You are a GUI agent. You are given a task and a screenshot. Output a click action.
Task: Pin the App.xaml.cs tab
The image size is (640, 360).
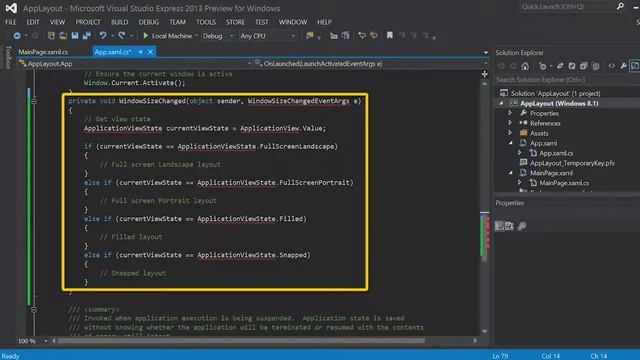pyautogui.click(x=140, y=52)
